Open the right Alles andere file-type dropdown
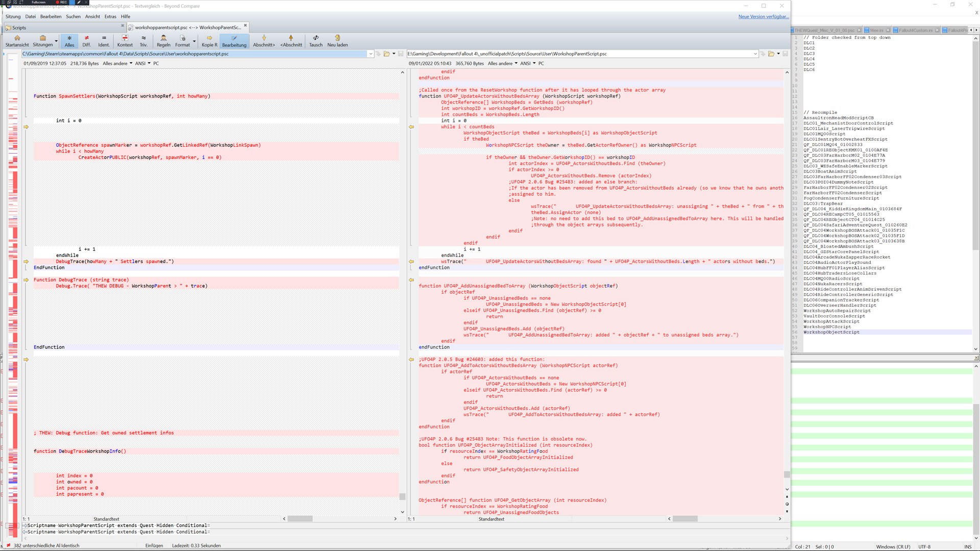The height and width of the screenshot is (551, 980). (503, 64)
